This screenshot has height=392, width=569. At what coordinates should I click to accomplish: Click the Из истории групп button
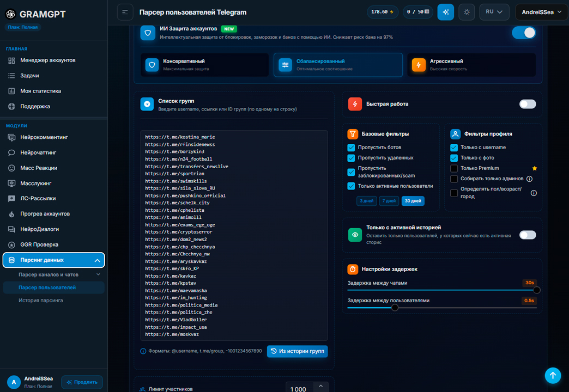pyautogui.click(x=297, y=351)
